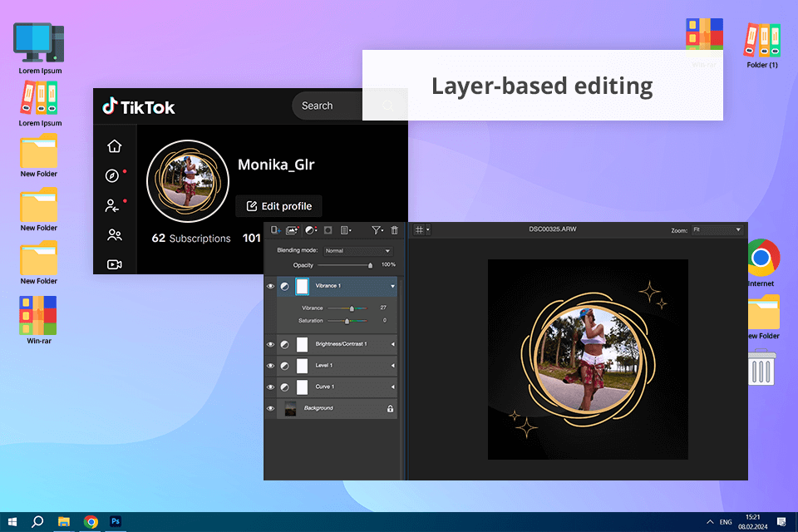Image resolution: width=798 pixels, height=532 pixels.
Task: Hide the Curve 1 layer
Action: [x=271, y=387]
